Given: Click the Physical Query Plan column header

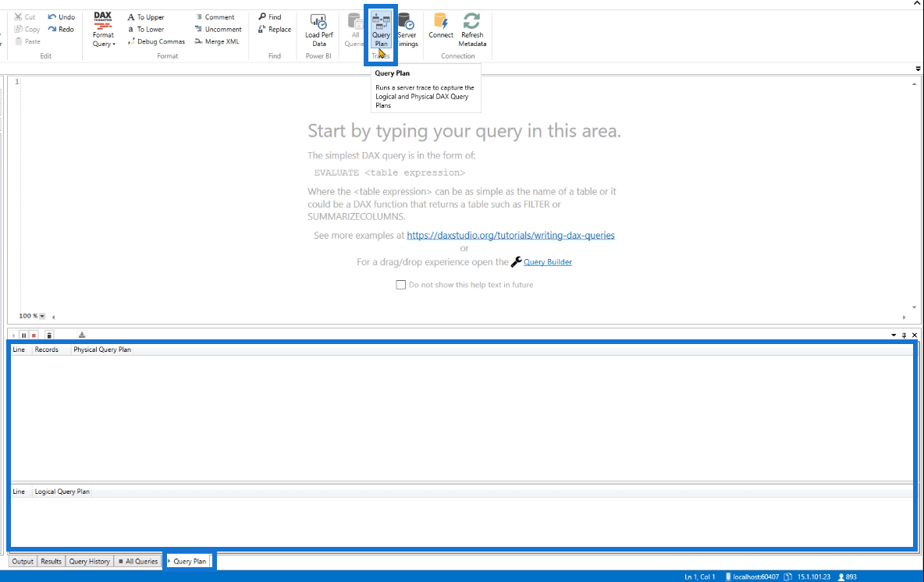Looking at the screenshot, I should 102,350.
